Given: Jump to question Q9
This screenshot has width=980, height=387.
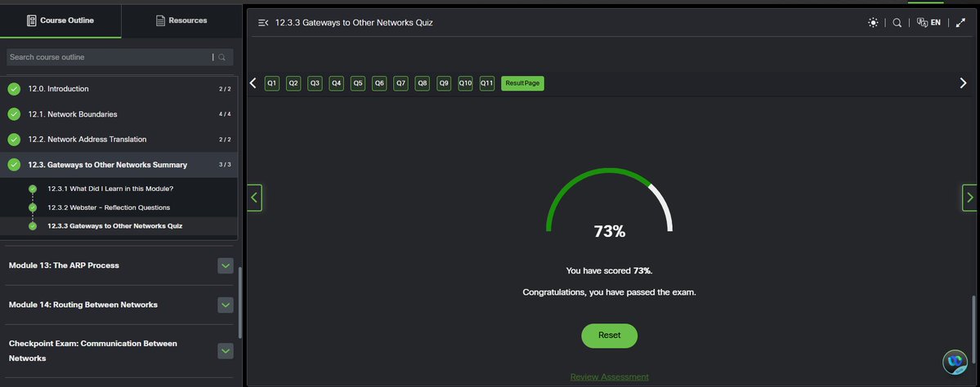Looking at the screenshot, I should coord(444,83).
